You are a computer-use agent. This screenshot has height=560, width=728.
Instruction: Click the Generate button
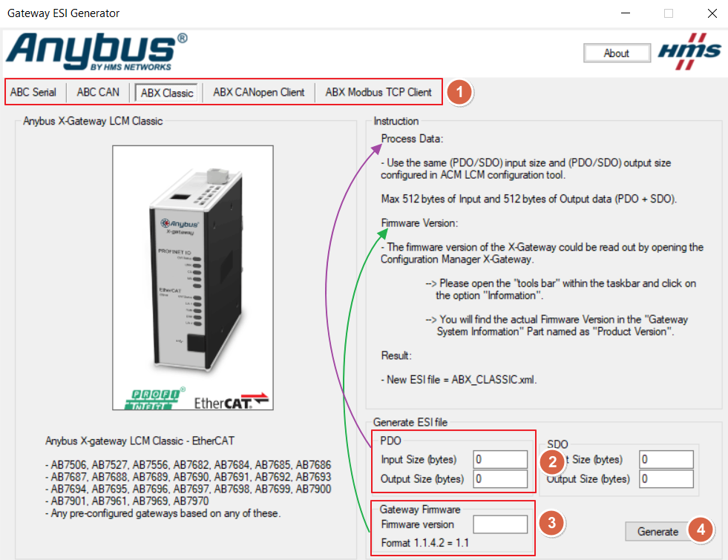click(x=658, y=532)
